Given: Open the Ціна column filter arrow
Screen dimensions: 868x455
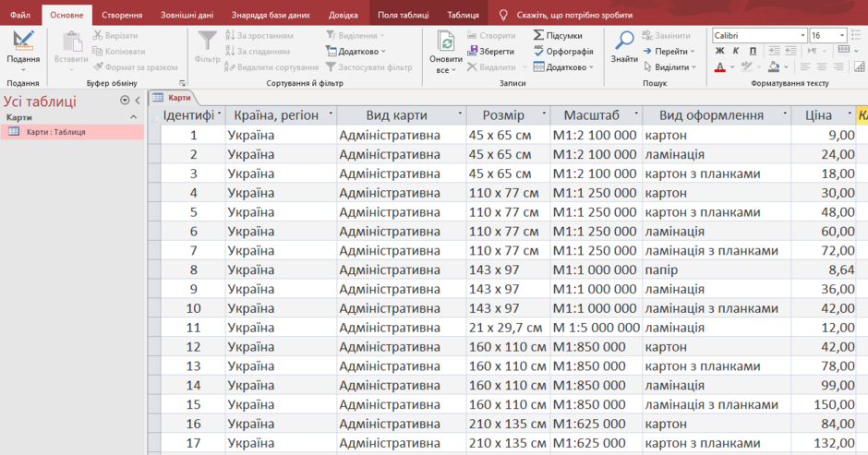Looking at the screenshot, I should tap(850, 114).
